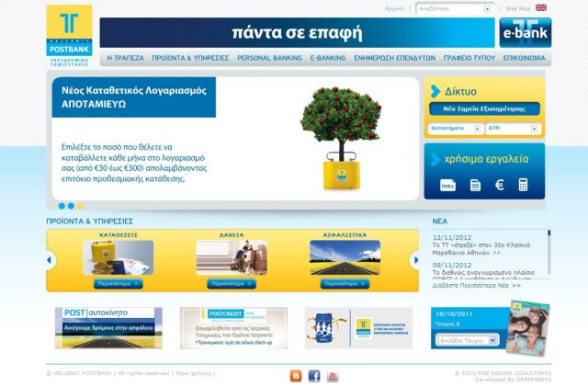The width and height of the screenshot is (588, 387).
Task: Click the marathon sponsor banner
Action: coord(358,328)
